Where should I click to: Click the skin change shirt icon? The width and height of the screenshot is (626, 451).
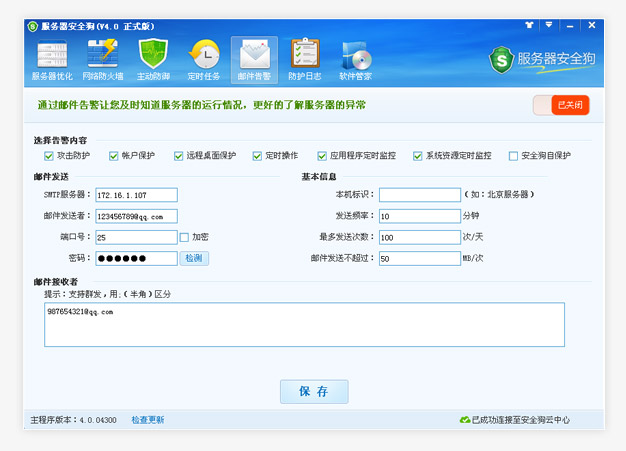[x=528, y=23]
